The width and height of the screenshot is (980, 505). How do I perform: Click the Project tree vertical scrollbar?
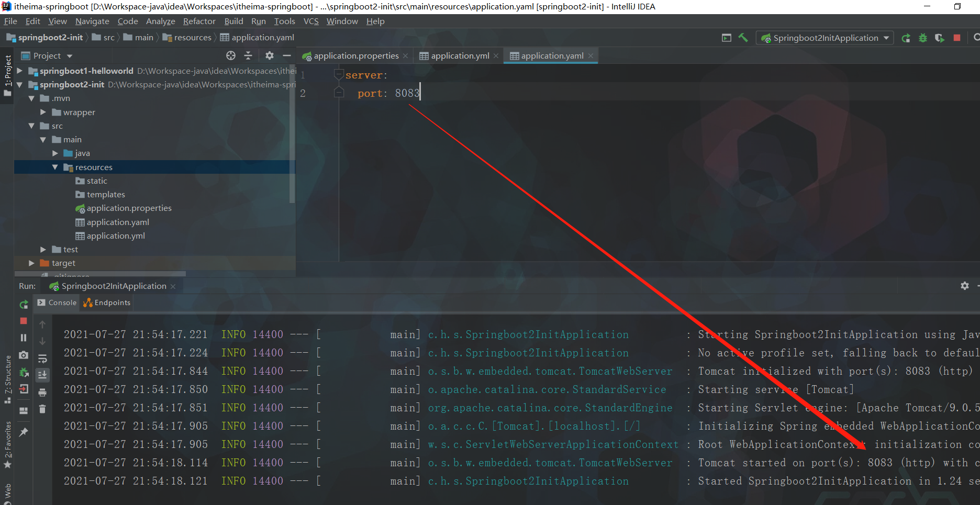click(x=292, y=133)
